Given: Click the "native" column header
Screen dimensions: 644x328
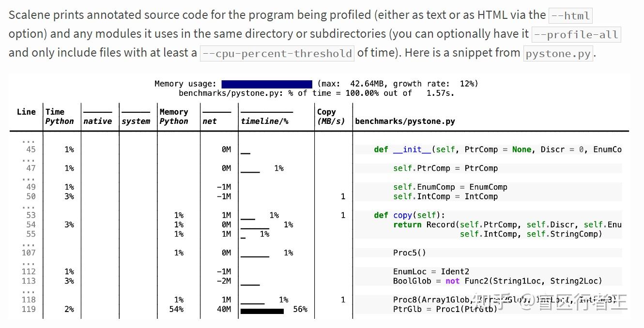Looking at the screenshot, I should (97, 121).
